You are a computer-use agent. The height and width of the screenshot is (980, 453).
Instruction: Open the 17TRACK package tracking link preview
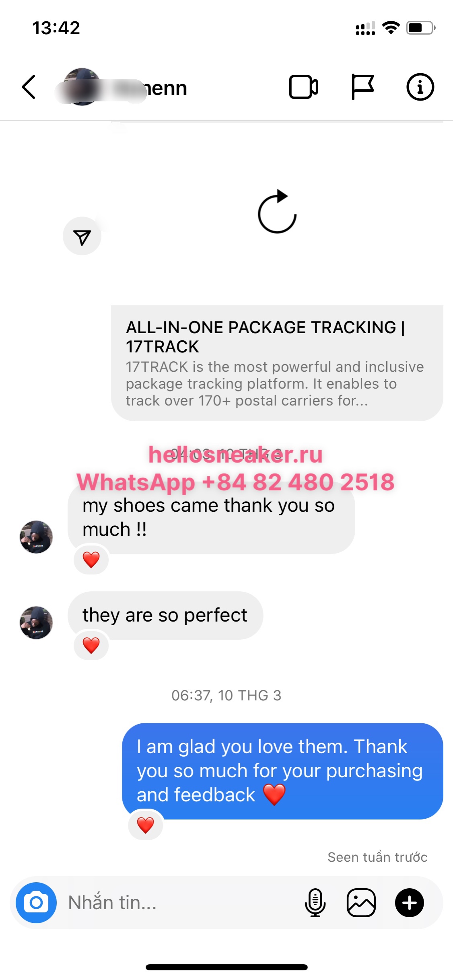pos(277,363)
